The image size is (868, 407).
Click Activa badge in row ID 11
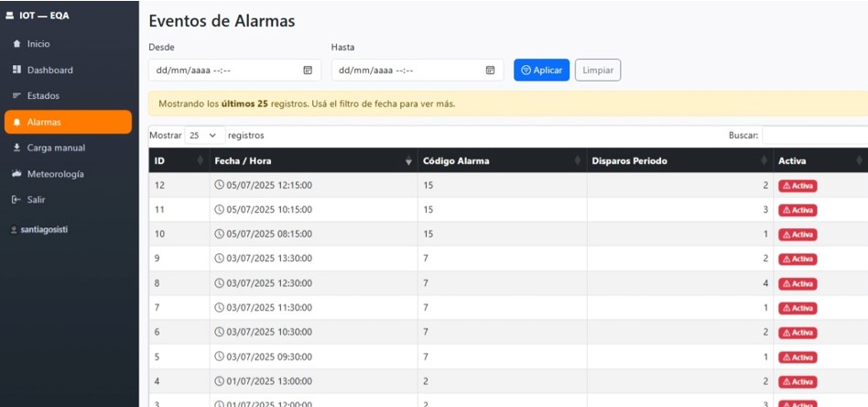[797, 211]
